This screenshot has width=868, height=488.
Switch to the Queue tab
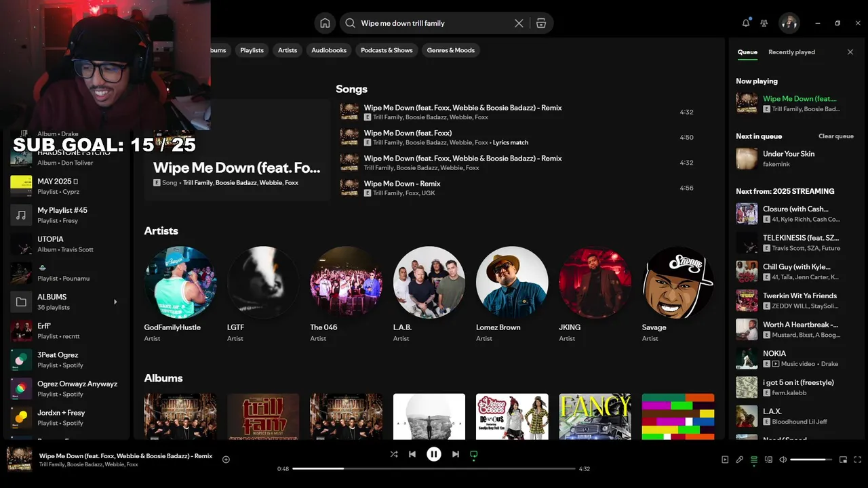(x=747, y=52)
